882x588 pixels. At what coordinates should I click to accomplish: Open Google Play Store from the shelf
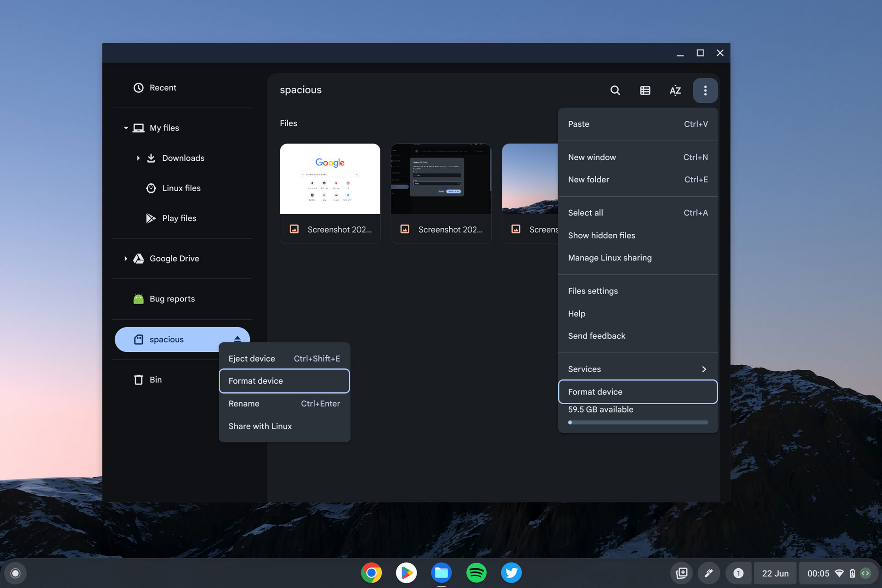406,573
